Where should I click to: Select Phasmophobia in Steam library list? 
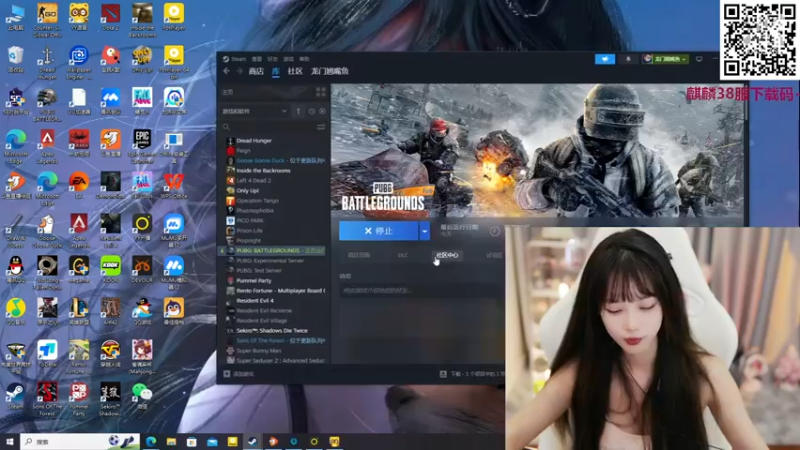[255, 210]
